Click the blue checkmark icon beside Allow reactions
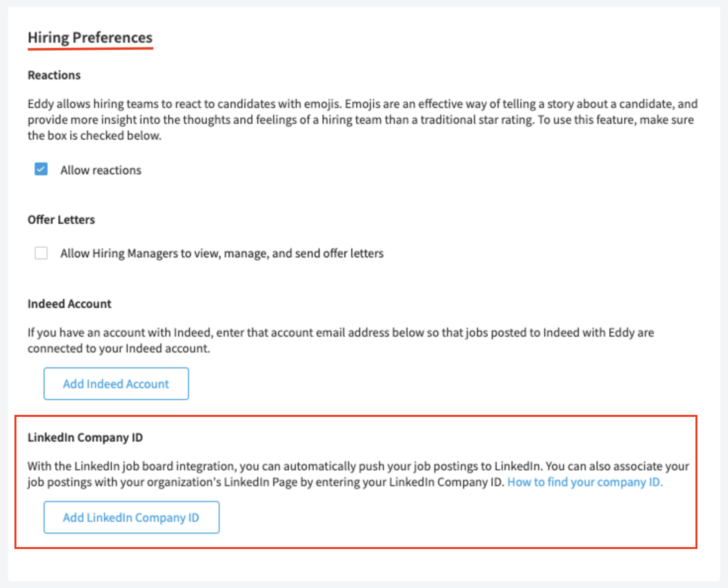Screen dimensions: 728x588 41,169
